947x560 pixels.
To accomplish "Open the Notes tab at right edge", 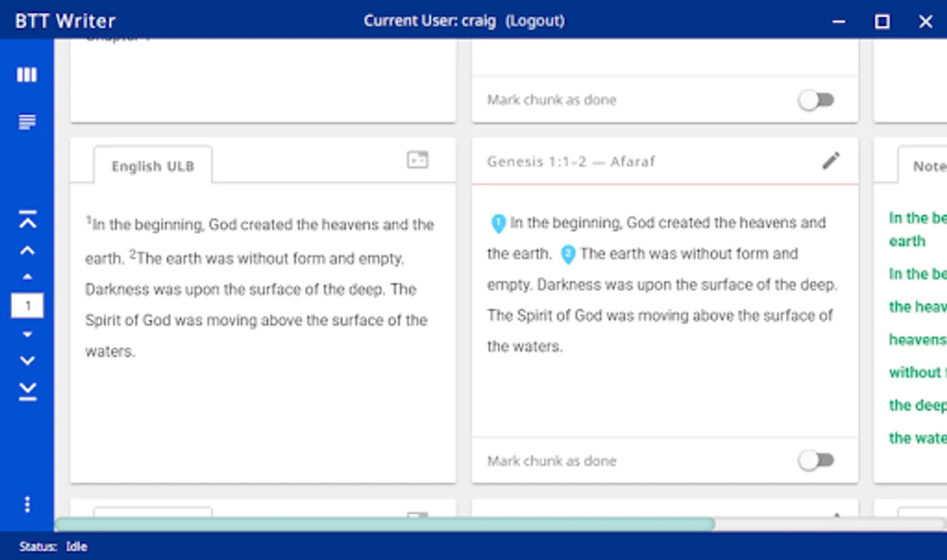I will (x=928, y=166).
